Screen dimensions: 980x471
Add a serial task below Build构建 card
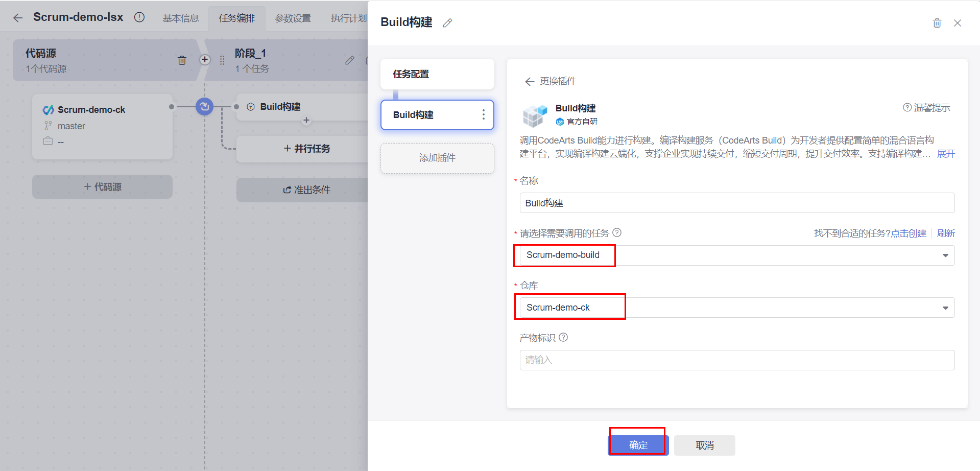pos(306,121)
